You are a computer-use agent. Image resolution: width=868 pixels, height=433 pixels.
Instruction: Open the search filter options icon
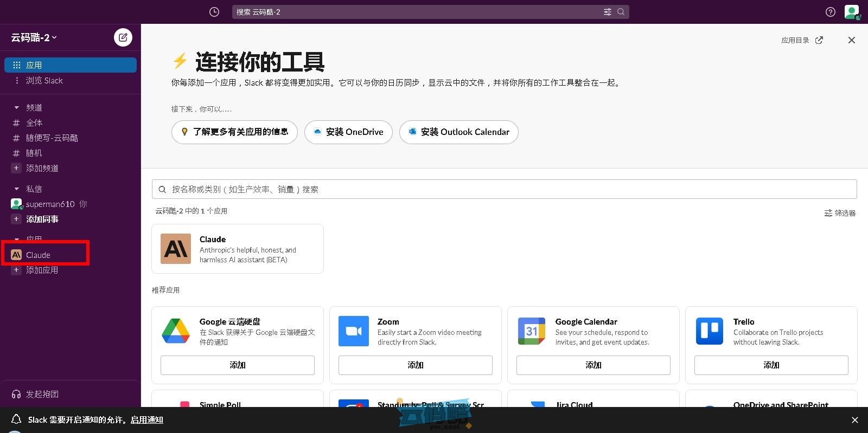coord(607,12)
